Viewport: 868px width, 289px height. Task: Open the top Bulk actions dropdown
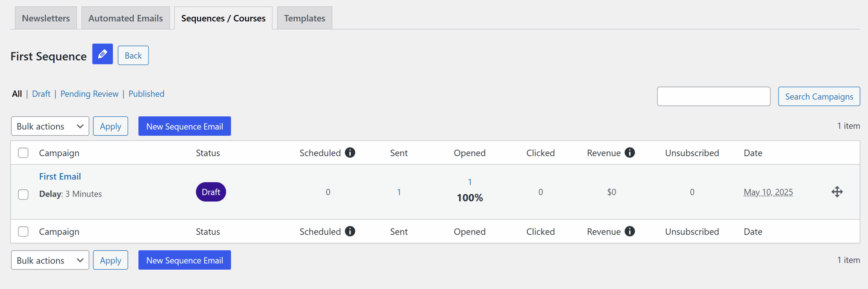click(x=50, y=126)
